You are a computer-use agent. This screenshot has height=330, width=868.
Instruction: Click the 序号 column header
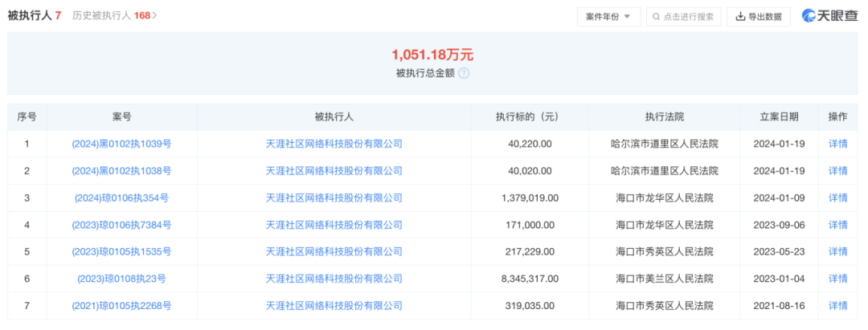(27, 116)
